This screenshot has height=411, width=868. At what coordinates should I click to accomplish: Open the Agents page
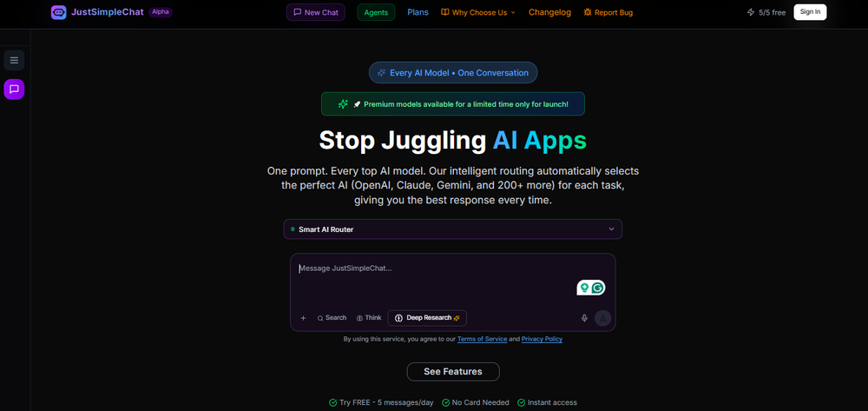pos(376,12)
